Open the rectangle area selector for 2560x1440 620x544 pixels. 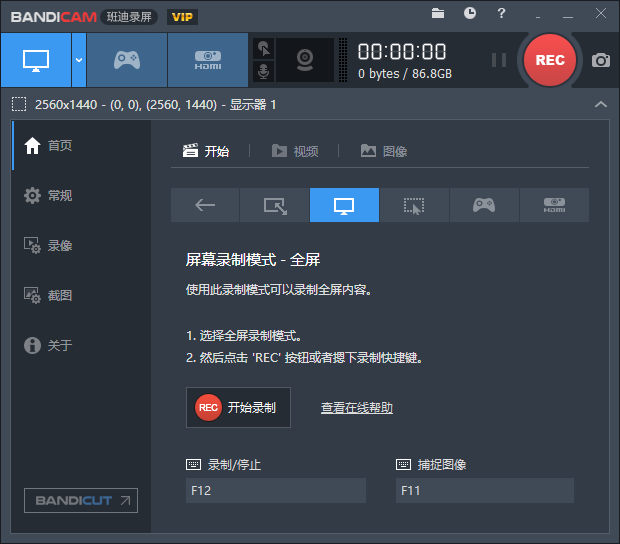pyautogui.click(x=19, y=104)
